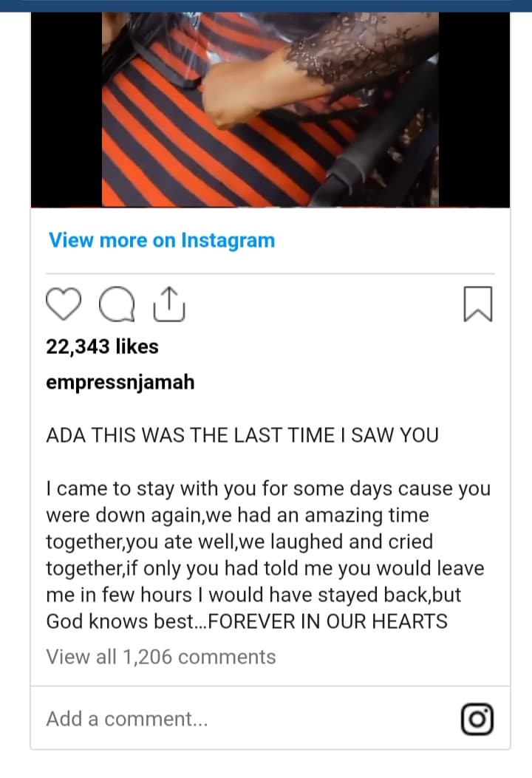Select the God knows best caption line
The height and width of the screenshot is (778, 532).
pos(247,621)
